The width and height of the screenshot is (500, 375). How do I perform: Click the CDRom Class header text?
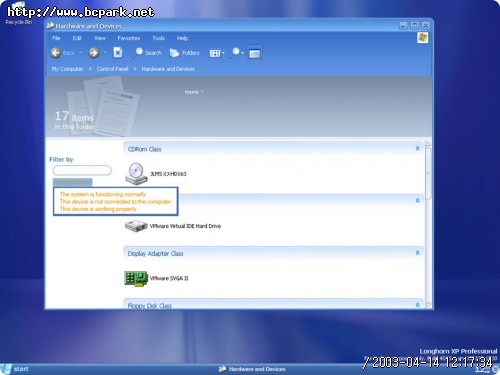145,149
